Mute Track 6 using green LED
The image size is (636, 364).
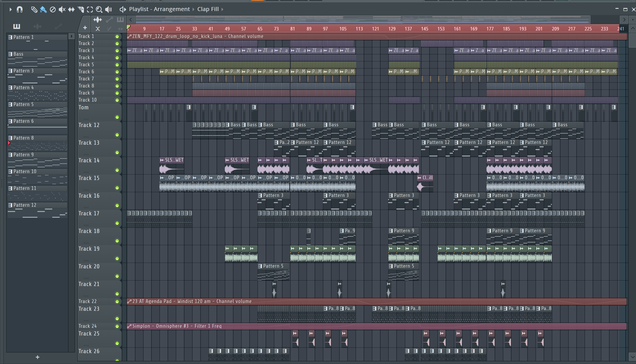point(117,72)
